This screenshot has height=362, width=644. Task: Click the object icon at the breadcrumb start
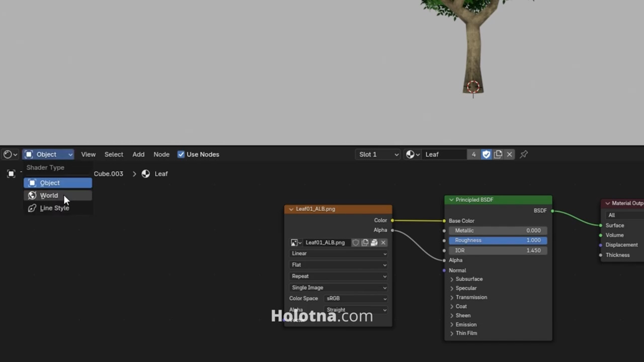[11, 173]
